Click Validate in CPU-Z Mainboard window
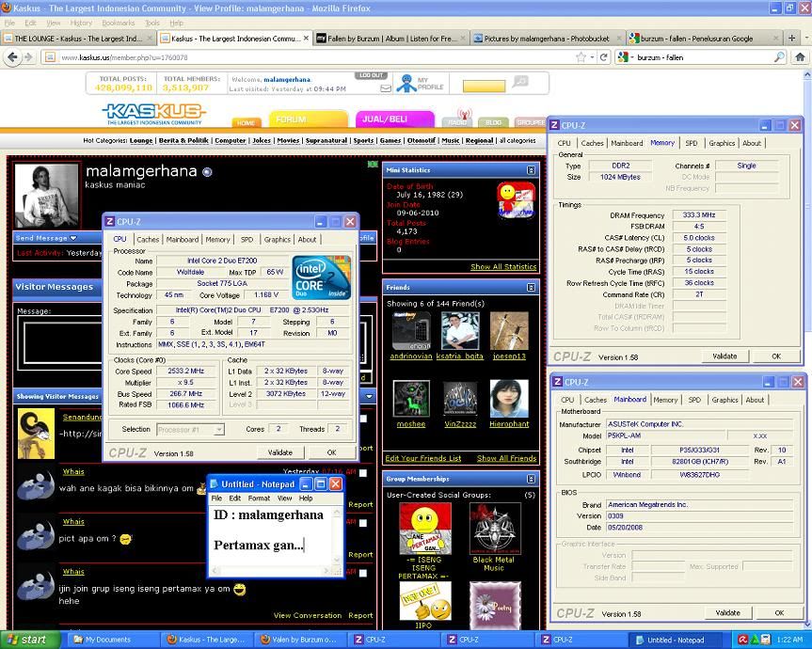This screenshot has width=812, height=649. 727,612
